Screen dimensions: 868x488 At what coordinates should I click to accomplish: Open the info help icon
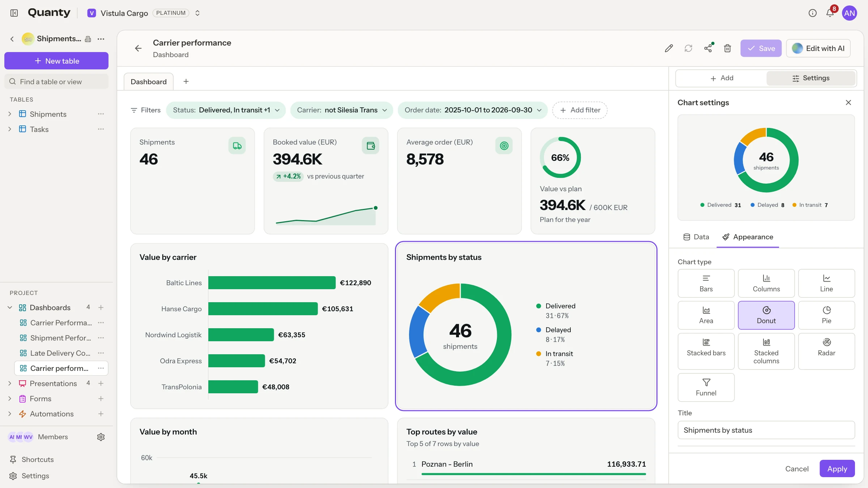(812, 13)
